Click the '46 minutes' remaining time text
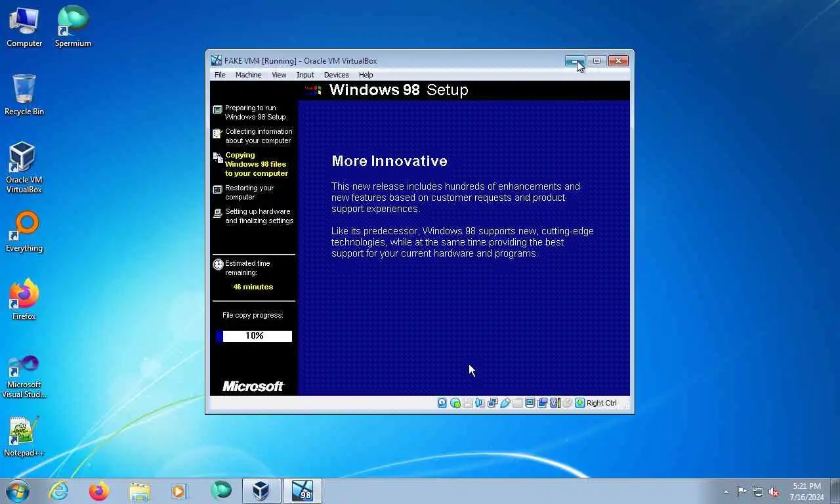The height and width of the screenshot is (504, 840). click(253, 287)
